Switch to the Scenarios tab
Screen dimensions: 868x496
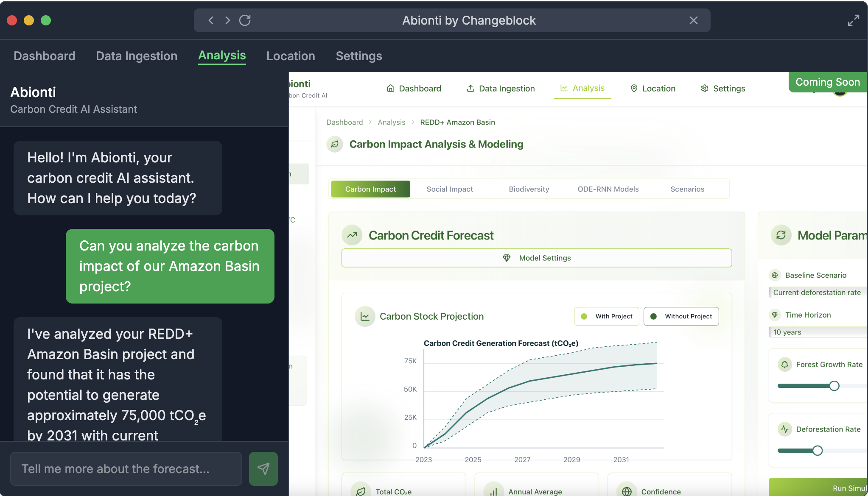point(687,189)
